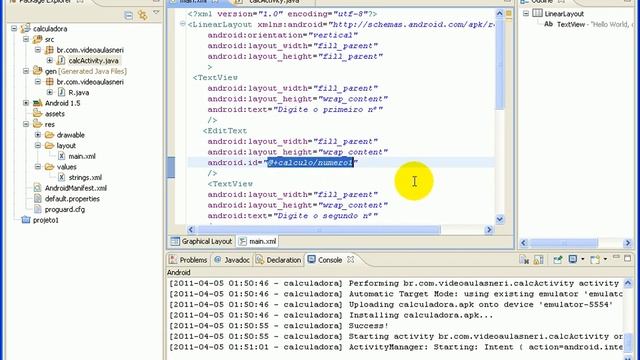The height and width of the screenshot is (360, 640).
Task: Collapse the layout folder node
Action: [38, 145]
